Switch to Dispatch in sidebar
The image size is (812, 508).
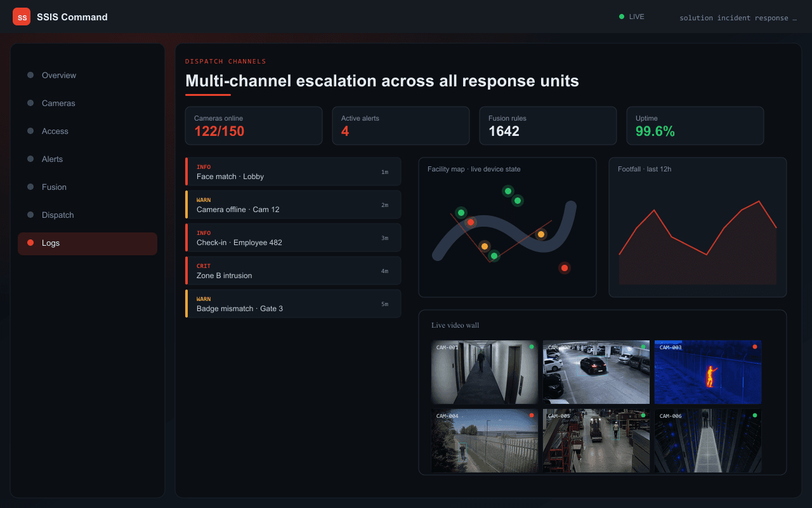88,215
